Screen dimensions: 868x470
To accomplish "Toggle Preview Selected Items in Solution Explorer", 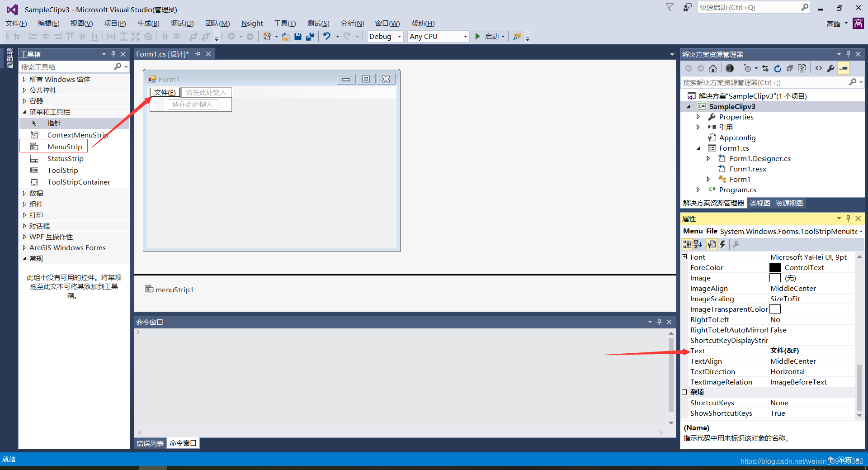I will pyautogui.click(x=844, y=68).
